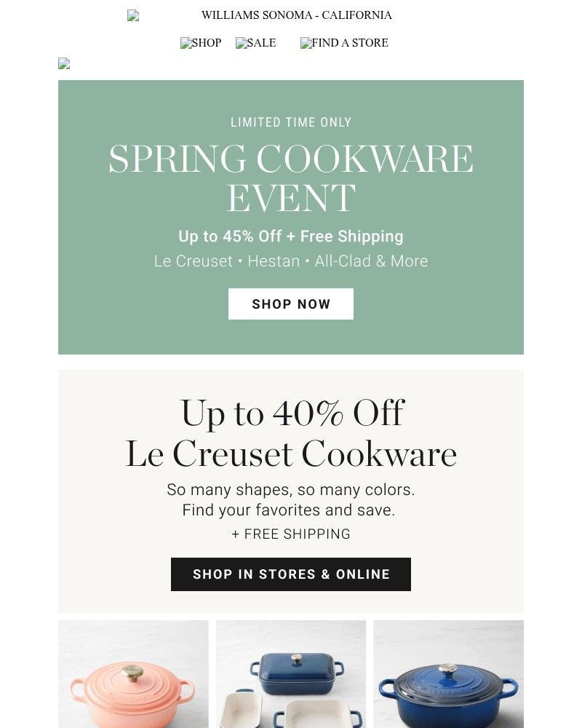This screenshot has width=582, height=728.
Task: Open the SHOP navigation icon
Action: point(201,43)
